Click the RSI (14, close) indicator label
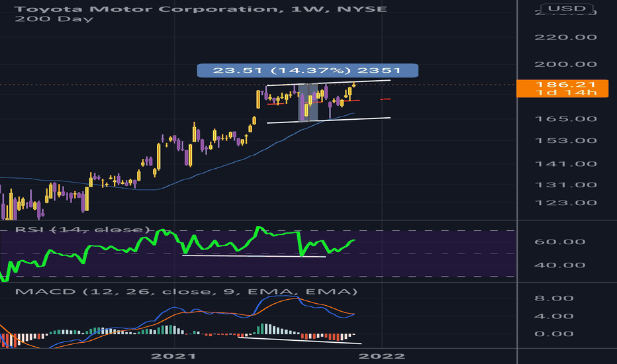Image resolution: width=617 pixels, height=364 pixels. coord(83,230)
